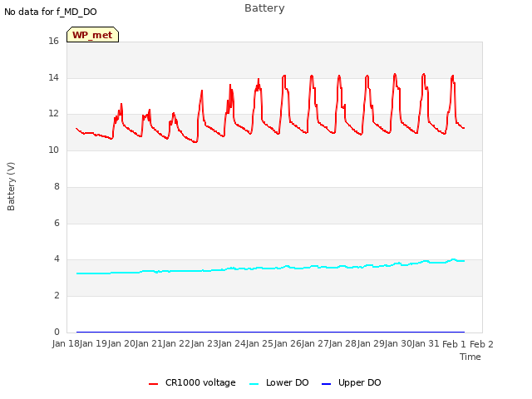Click the 16 y-axis tick label
Viewport: 532px width, 399px height.
(x=53, y=41)
